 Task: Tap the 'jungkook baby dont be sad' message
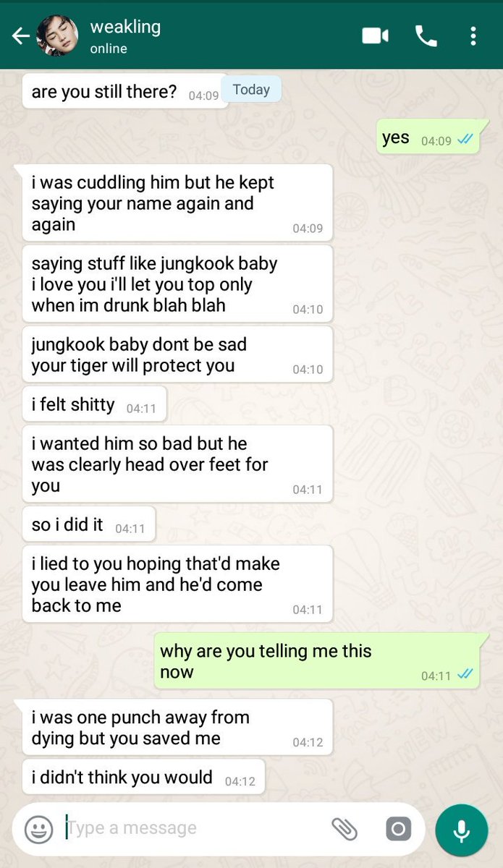pyautogui.click(x=177, y=355)
